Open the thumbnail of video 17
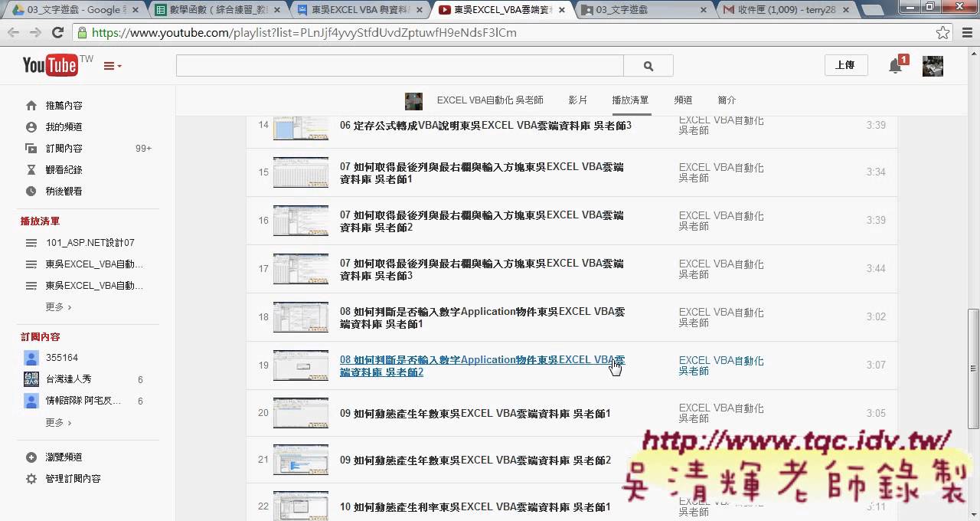Image resolution: width=980 pixels, height=521 pixels. coord(301,269)
